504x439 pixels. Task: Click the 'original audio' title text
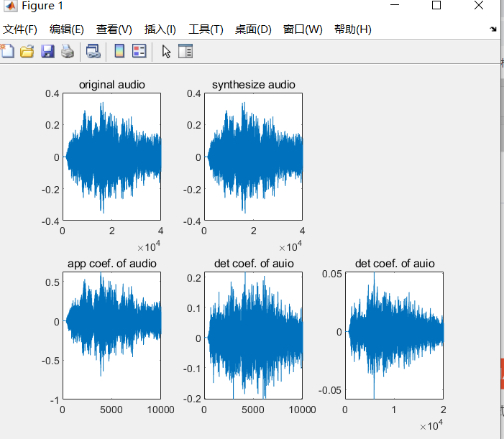click(112, 85)
